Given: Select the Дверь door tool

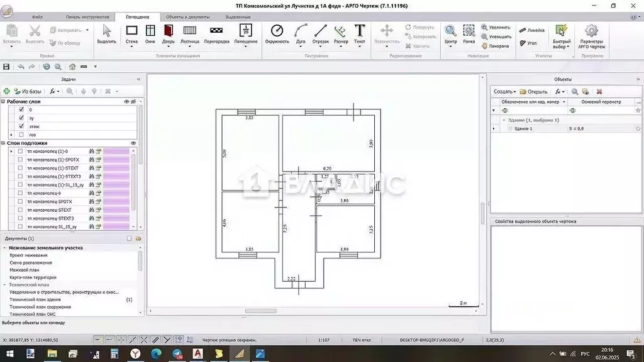Looking at the screenshot, I should coord(169,34).
